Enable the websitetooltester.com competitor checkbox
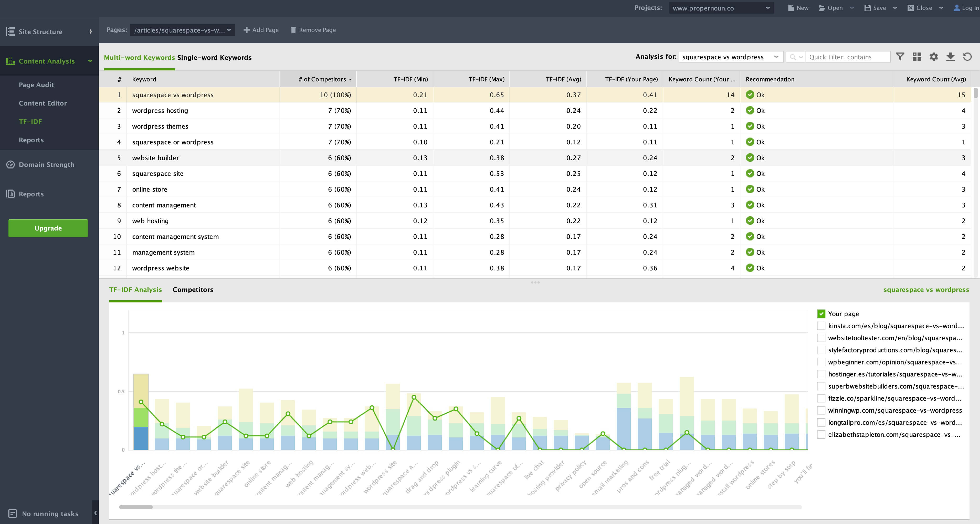The image size is (980, 524). [x=821, y=338]
